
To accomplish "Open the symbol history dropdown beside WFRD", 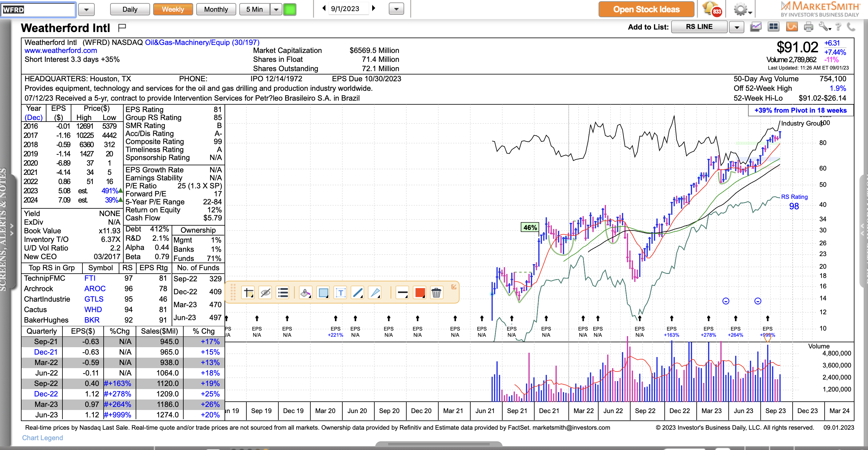I will (86, 10).
